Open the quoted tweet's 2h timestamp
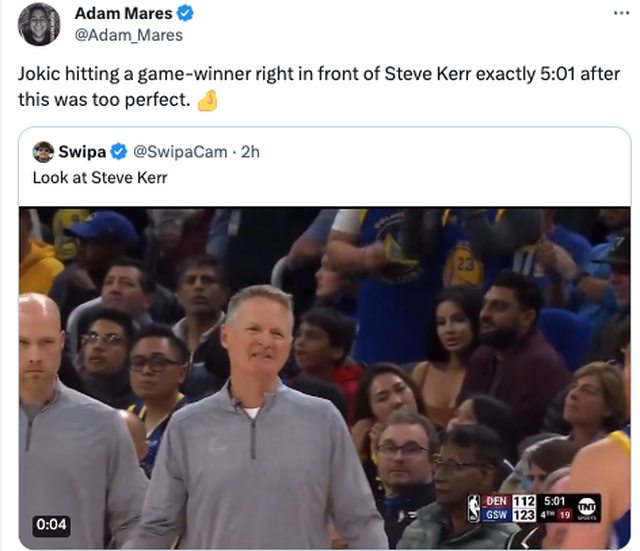Viewport: 640px width, 551px height. (x=250, y=152)
